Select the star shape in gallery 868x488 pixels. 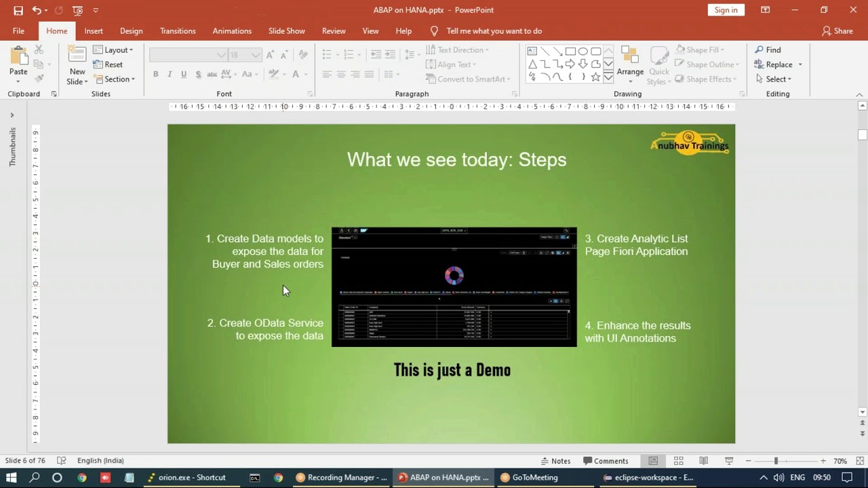(595, 77)
